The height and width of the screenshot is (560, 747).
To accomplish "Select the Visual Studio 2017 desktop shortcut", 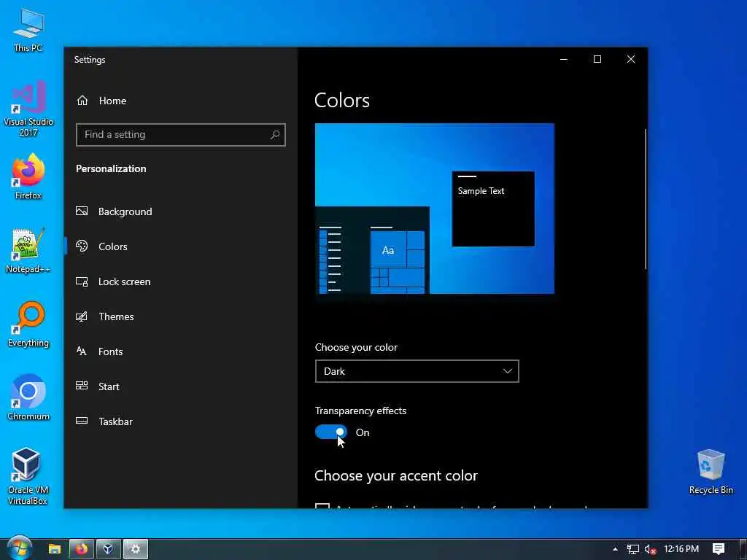I will 28,108.
